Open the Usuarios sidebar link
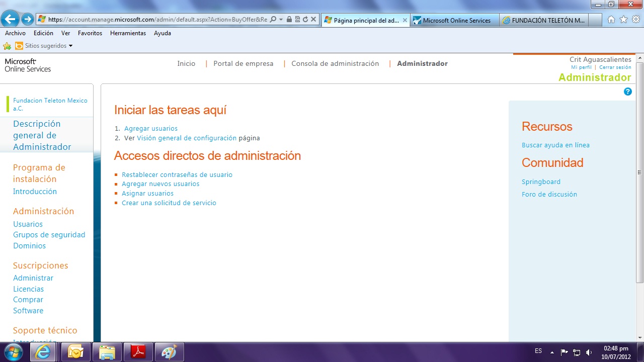 [x=28, y=224]
